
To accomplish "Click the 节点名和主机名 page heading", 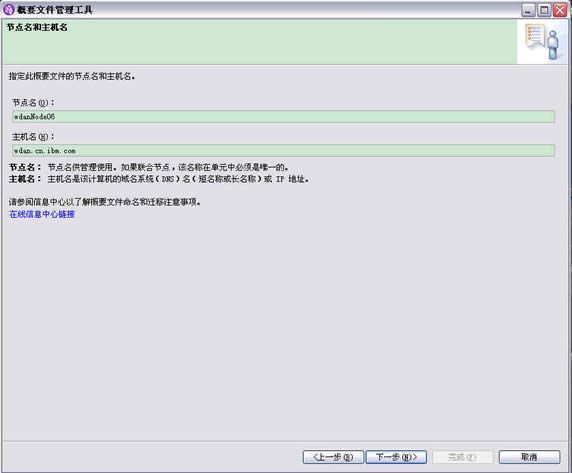I will pyautogui.click(x=37, y=27).
